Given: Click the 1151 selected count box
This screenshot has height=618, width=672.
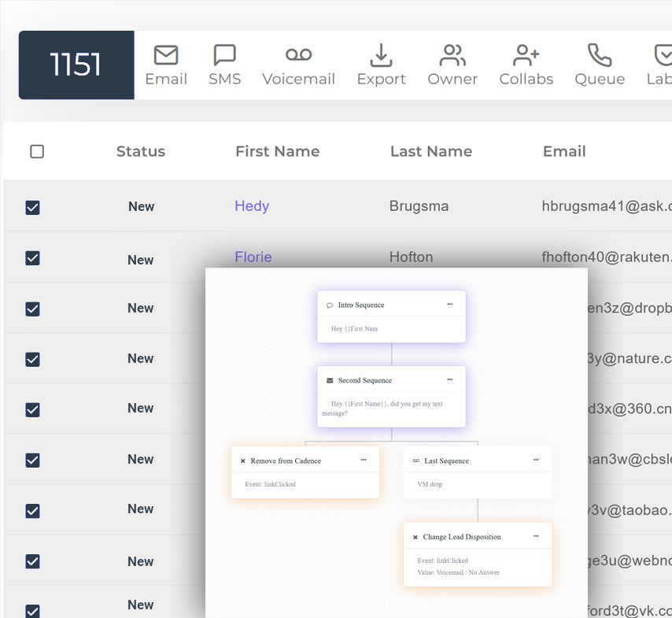Looking at the screenshot, I should 76,65.
